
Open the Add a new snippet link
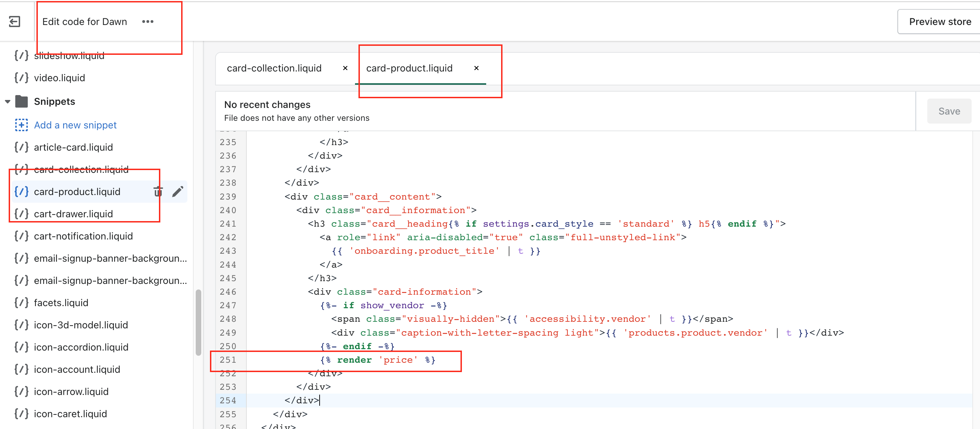(75, 125)
